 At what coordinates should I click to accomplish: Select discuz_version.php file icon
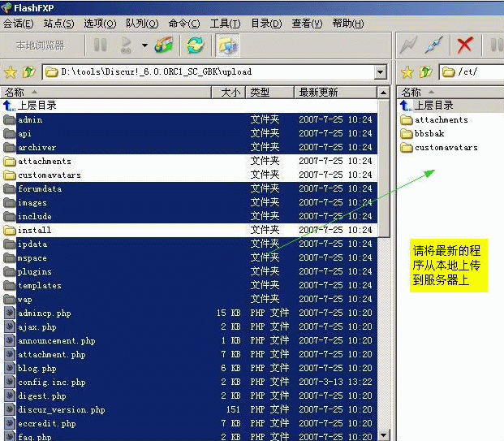10,410
